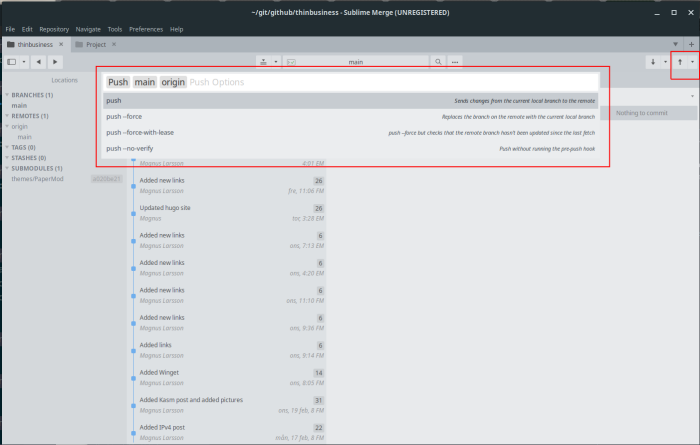700x445 pixels.
Task: Switch to the thinbusiness tab
Action: point(35,44)
